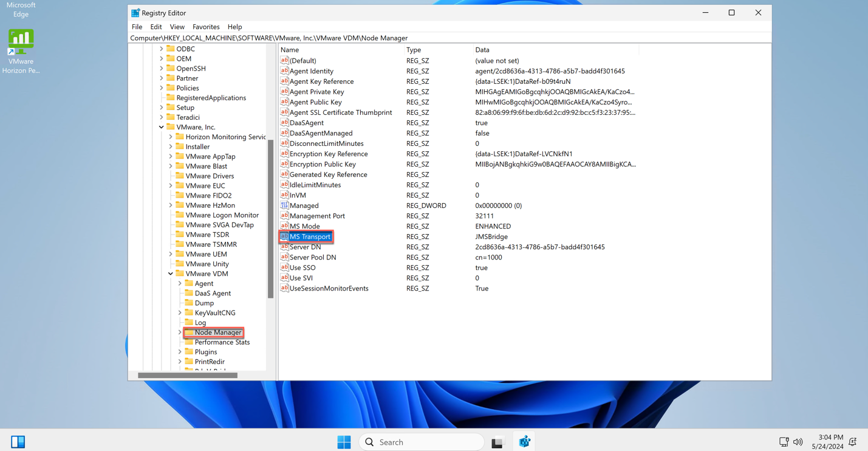Image resolution: width=868 pixels, height=451 pixels.
Task: Select the Agent SSL Certificate Thumbprint value
Action: [341, 112]
